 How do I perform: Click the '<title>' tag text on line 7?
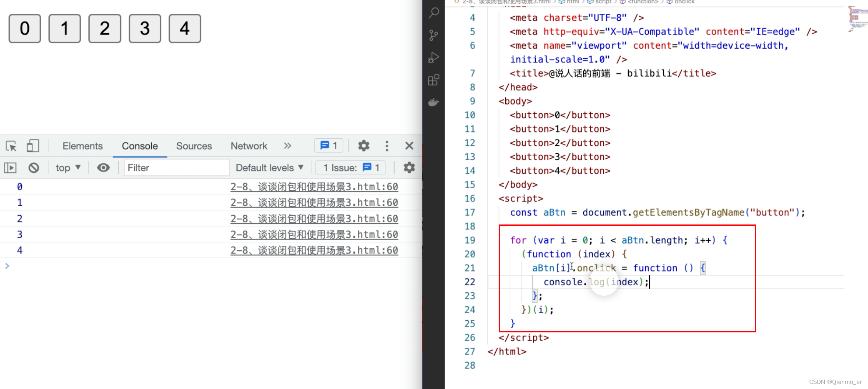529,73
